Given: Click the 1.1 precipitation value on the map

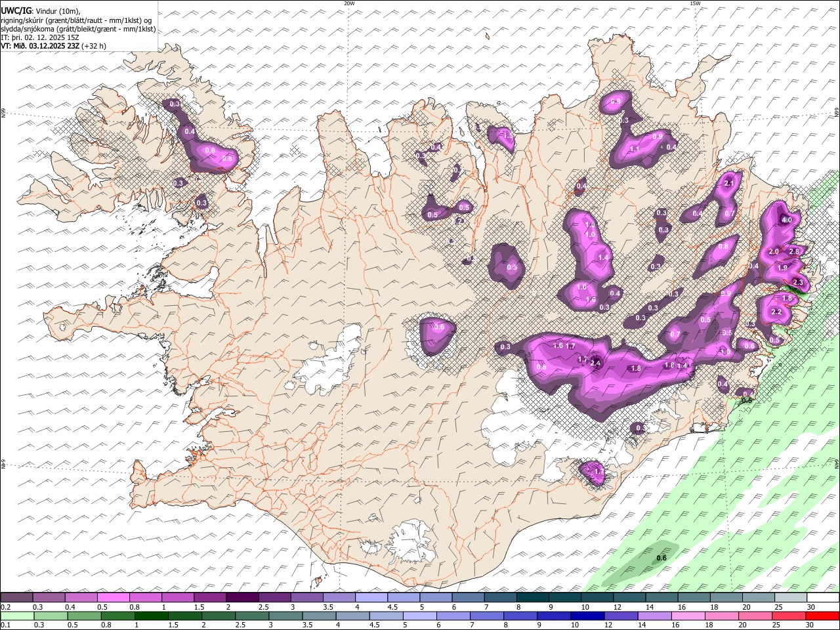Looking at the screenshot, I should (x=635, y=150).
